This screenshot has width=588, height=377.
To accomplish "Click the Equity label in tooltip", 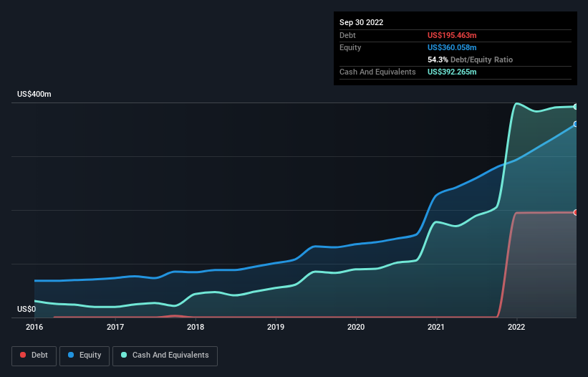I will [x=350, y=47].
